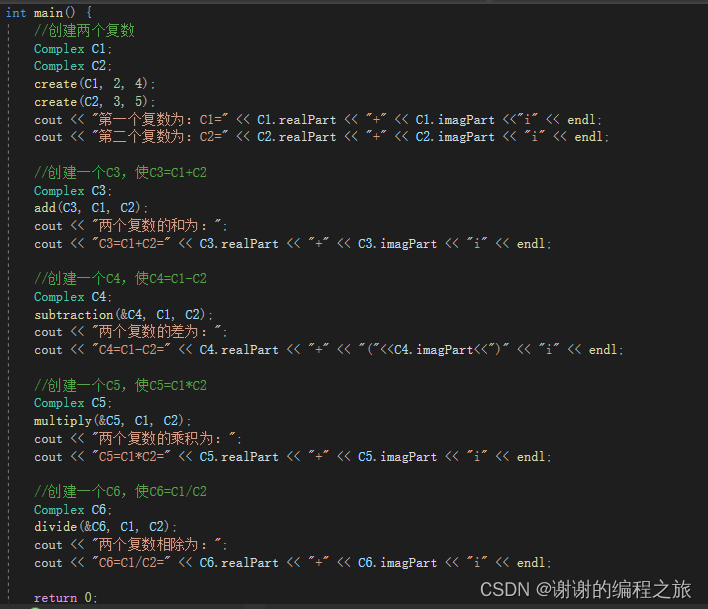
Task: Click the 'add(C3, C1, C2);' function call
Action: (x=91, y=208)
